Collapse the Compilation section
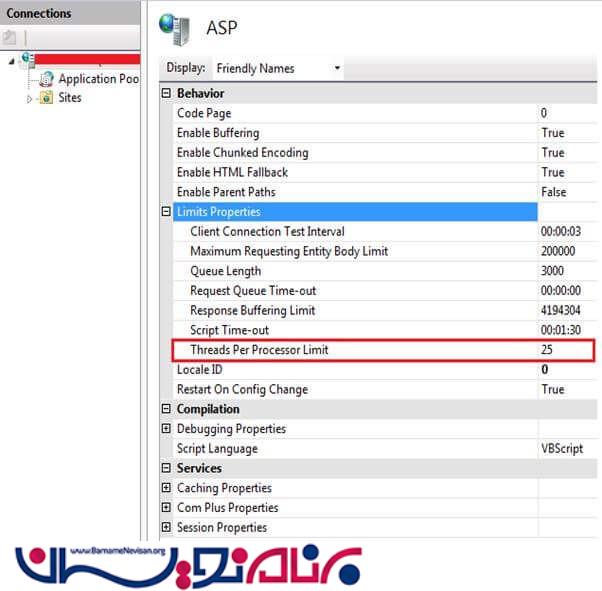Image resolution: width=602 pixels, height=591 pixels. [166, 409]
